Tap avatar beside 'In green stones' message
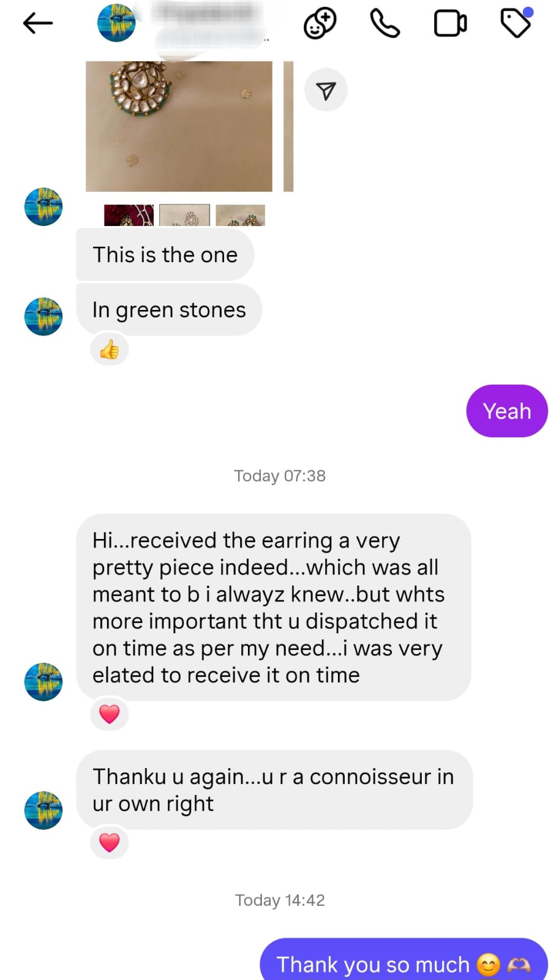Viewport: 559px width, 980px height. coord(43,317)
